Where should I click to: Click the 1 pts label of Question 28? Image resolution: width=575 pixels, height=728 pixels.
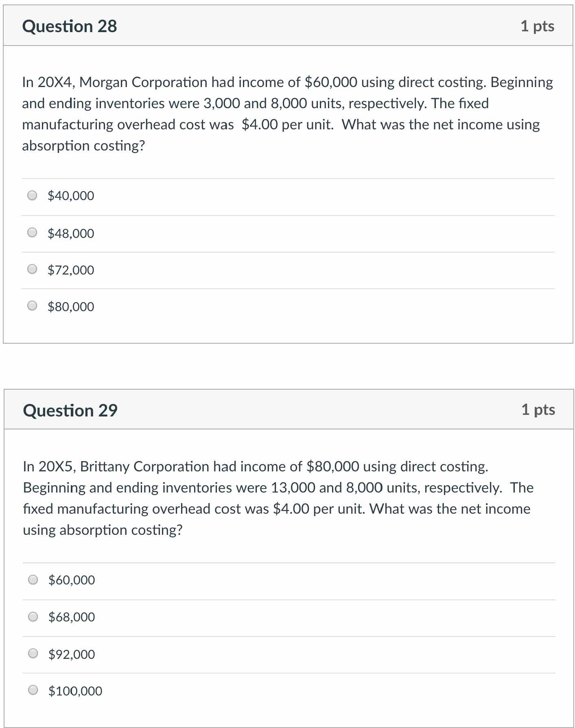pos(537,26)
